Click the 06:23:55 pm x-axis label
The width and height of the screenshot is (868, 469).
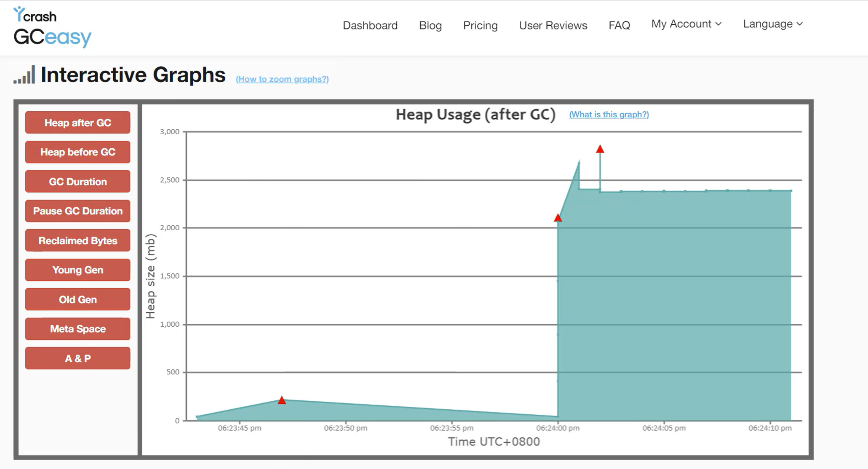pos(451,428)
